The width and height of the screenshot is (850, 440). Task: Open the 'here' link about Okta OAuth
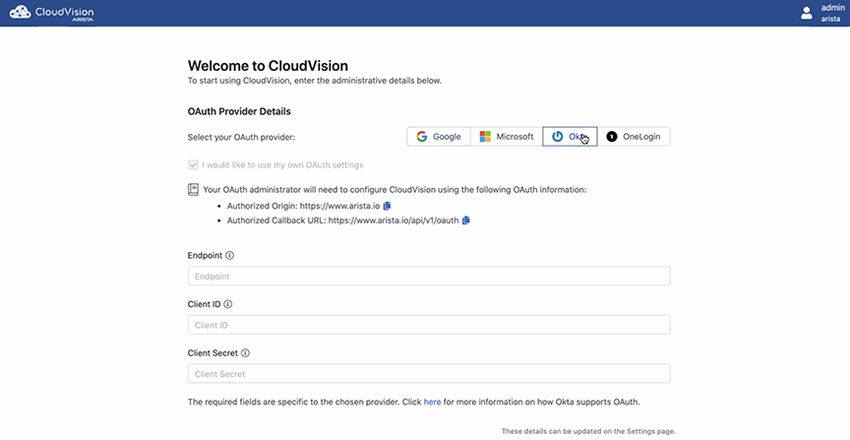tap(432, 402)
